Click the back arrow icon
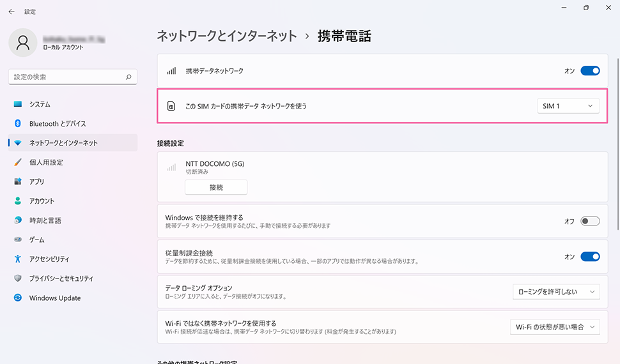The width and height of the screenshot is (620, 364). pyautogui.click(x=12, y=11)
